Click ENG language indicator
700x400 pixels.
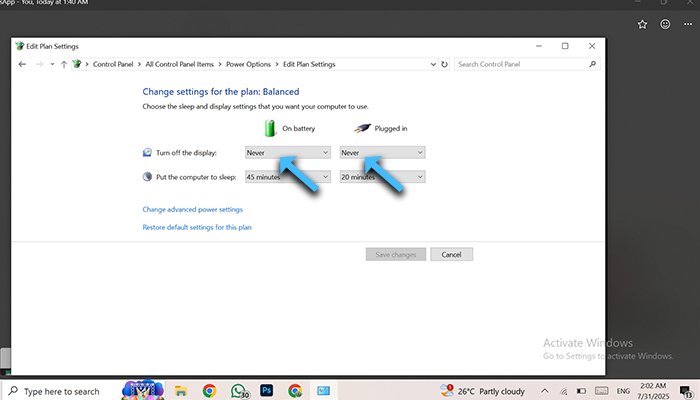click(623, 391)
